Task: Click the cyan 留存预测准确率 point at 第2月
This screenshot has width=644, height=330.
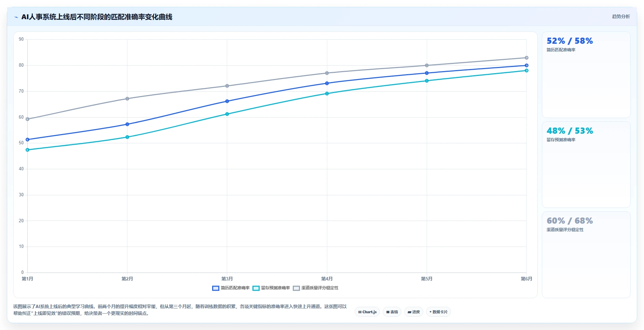Action: pyautogui.click(x=127, y=137)
